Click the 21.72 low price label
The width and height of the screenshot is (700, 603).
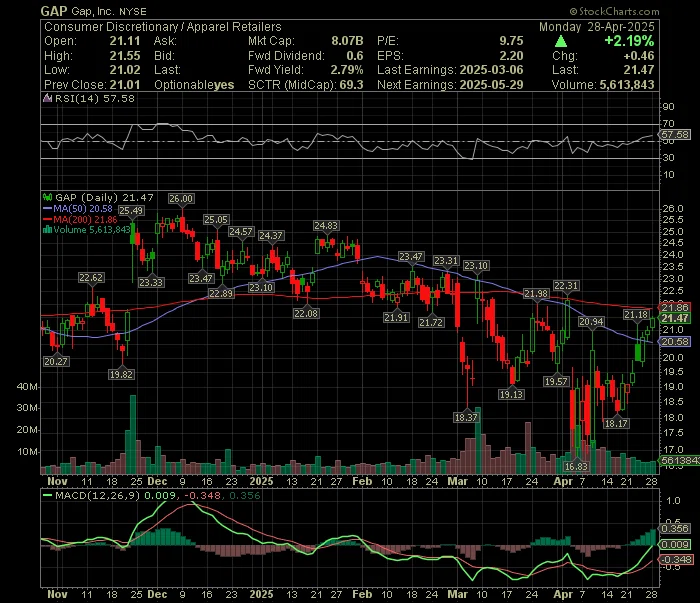pos(431,322)
